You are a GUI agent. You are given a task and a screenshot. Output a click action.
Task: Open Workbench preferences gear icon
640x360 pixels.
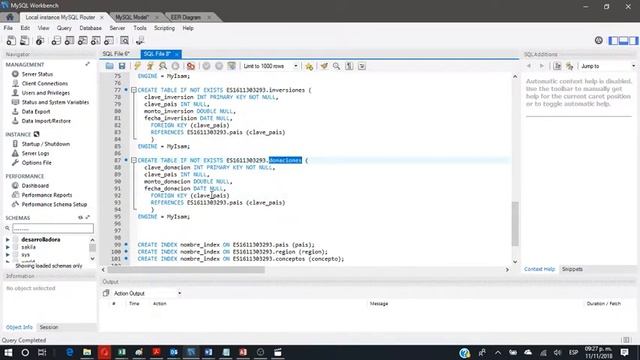tap(598, 40)
